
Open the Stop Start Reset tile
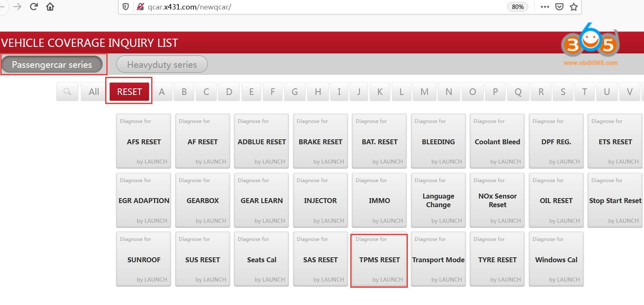pos(615,200)
